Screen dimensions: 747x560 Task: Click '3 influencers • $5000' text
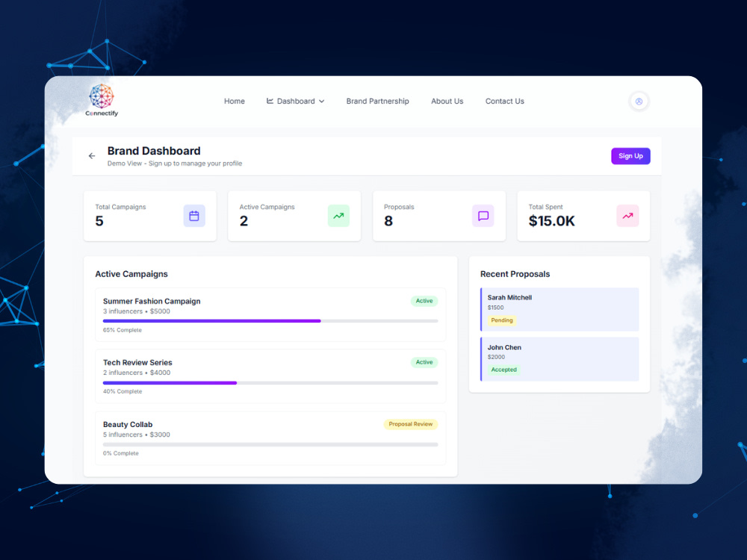137,311
